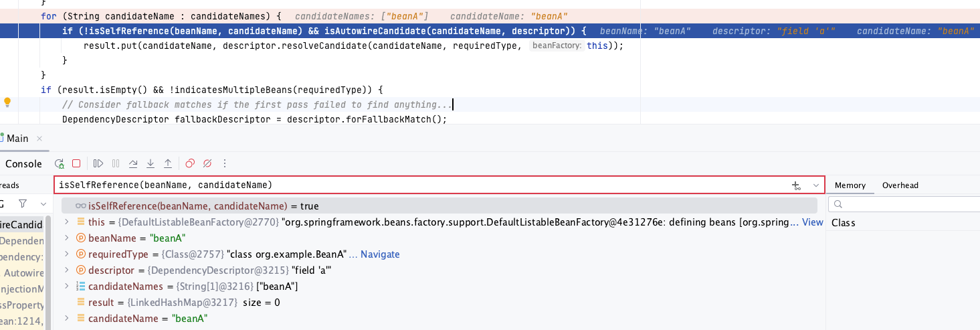Select the result LinkedHashMap variable row
The height and width of the screenshot is (330, 980).
439,303
